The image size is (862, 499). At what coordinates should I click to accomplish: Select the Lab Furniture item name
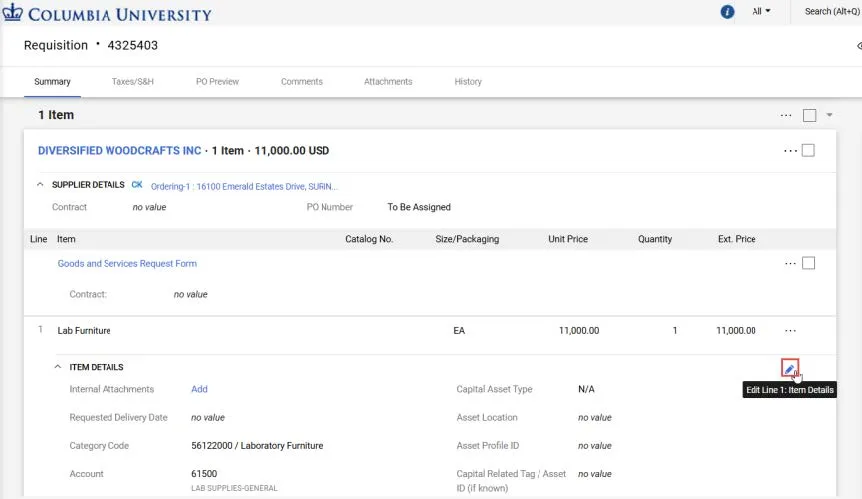tap(84, 330)
